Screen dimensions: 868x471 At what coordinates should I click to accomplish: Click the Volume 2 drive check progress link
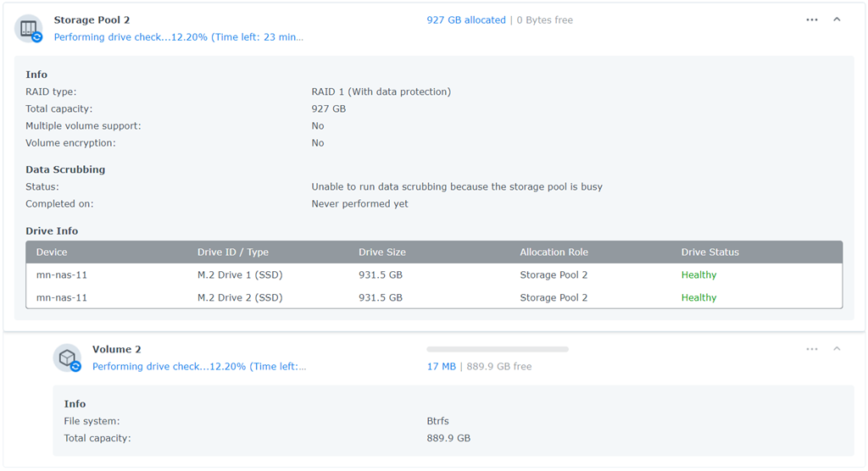click(x=199, y=367)
